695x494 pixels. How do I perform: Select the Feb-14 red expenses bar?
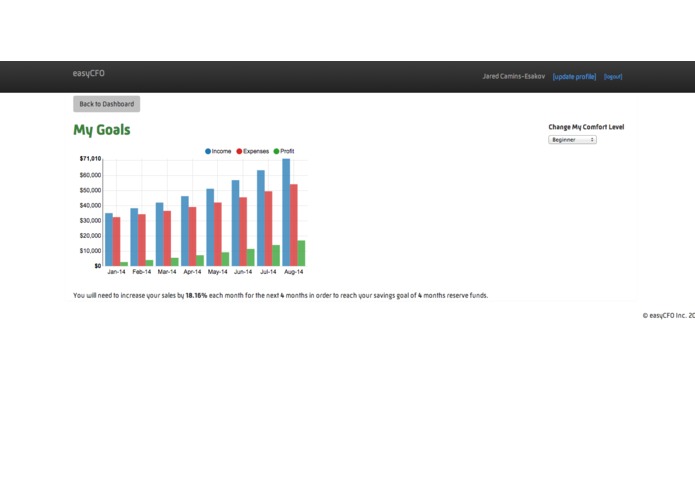[142, 240]
